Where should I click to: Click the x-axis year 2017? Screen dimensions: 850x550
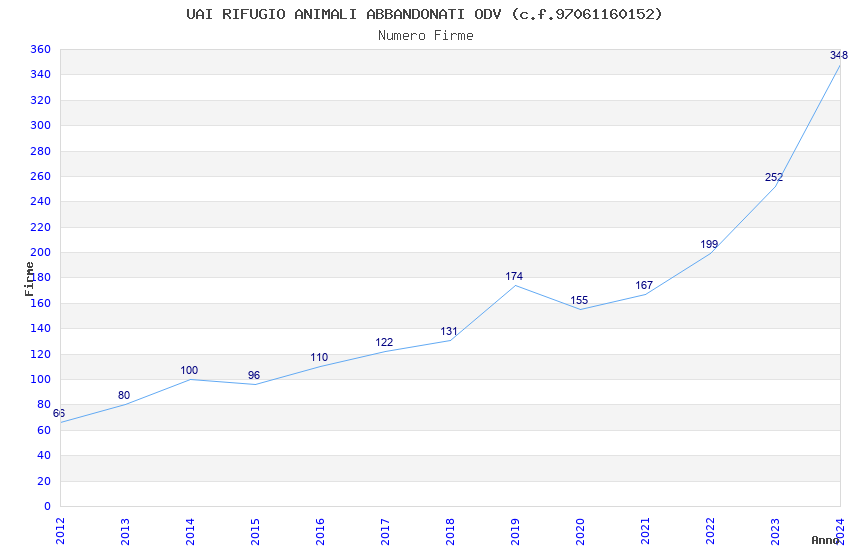click(385, 531)
